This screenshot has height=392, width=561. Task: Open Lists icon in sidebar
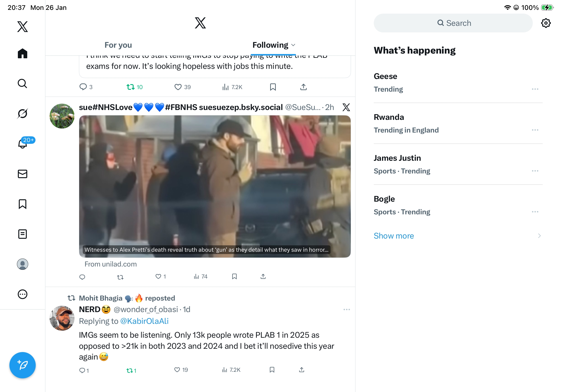click(23, 234)
